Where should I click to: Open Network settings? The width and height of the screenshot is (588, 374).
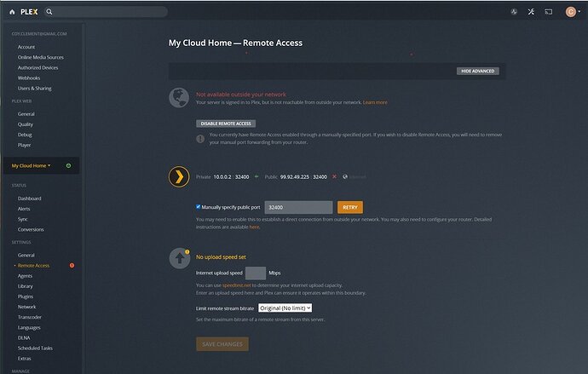27,307
